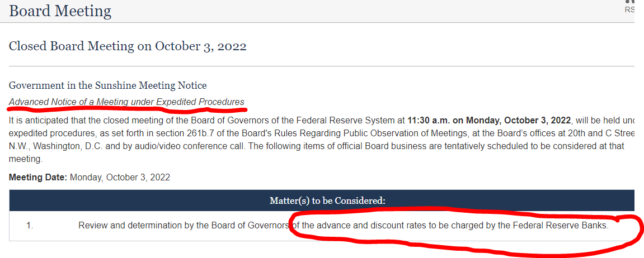Click the bold 11:30 a.m. Monday meeting time
644x258 pixels.
coord(489,121)
